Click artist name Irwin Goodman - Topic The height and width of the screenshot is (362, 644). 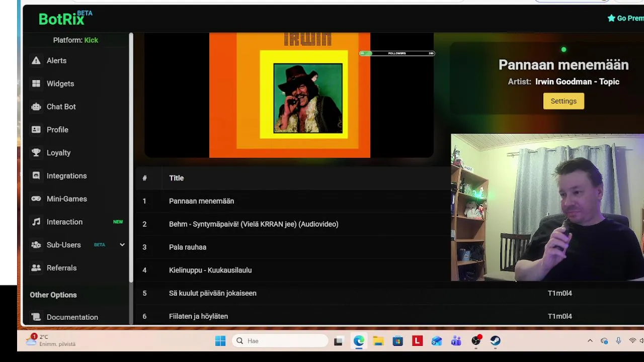pos(577,81)
